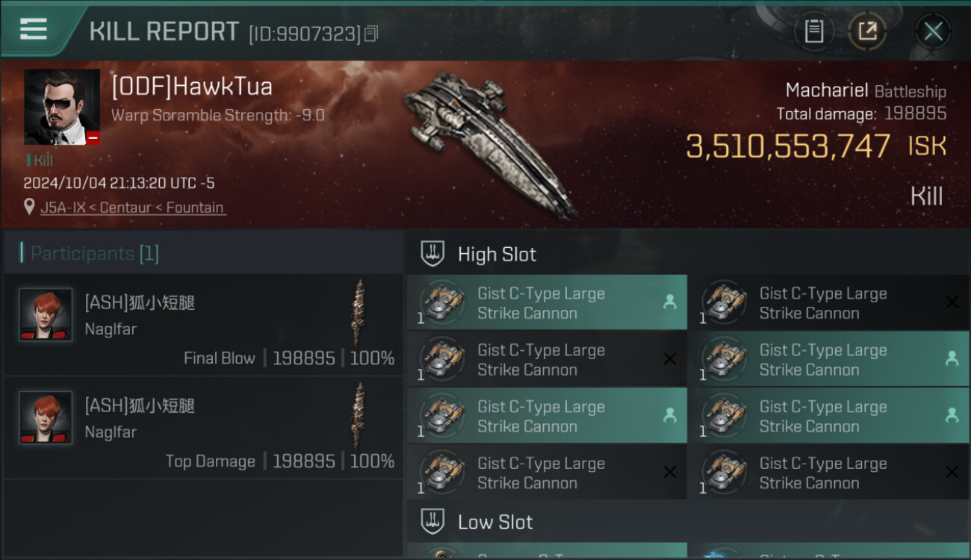Image resolution: width=971 pixels, height=560 pixels.
Task: Share the kill report via export icon
Action: point(867,31)
